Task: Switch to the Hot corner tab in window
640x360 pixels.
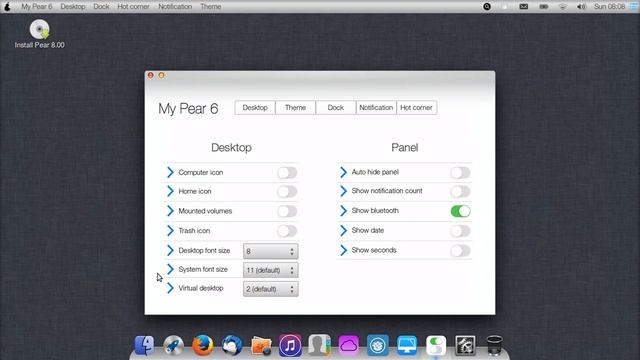Action: tap(416, 108)
